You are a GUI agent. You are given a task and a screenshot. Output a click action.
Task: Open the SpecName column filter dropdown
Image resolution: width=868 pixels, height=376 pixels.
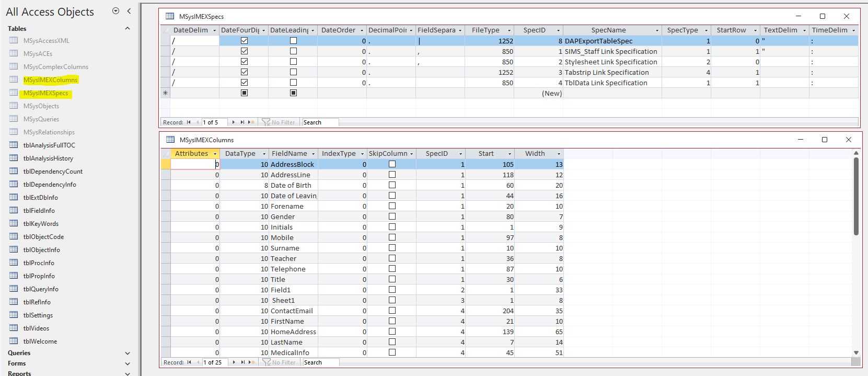[657, 30]
